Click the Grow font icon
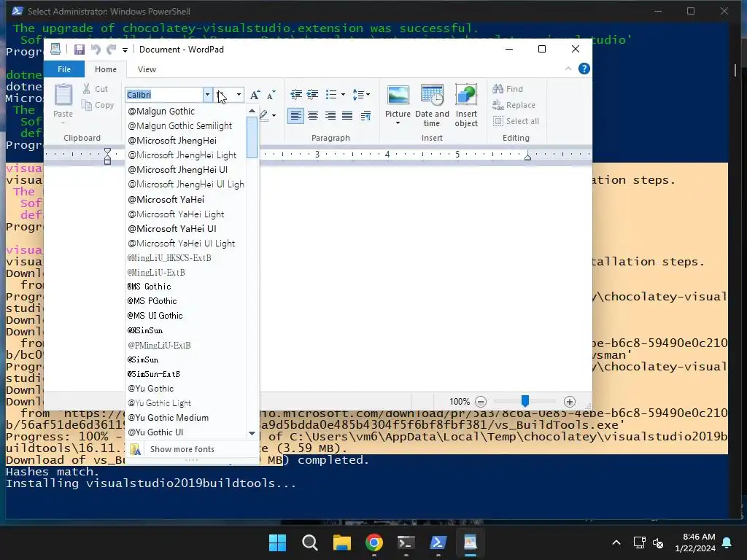The image size is (747, 560). [255, 95]
